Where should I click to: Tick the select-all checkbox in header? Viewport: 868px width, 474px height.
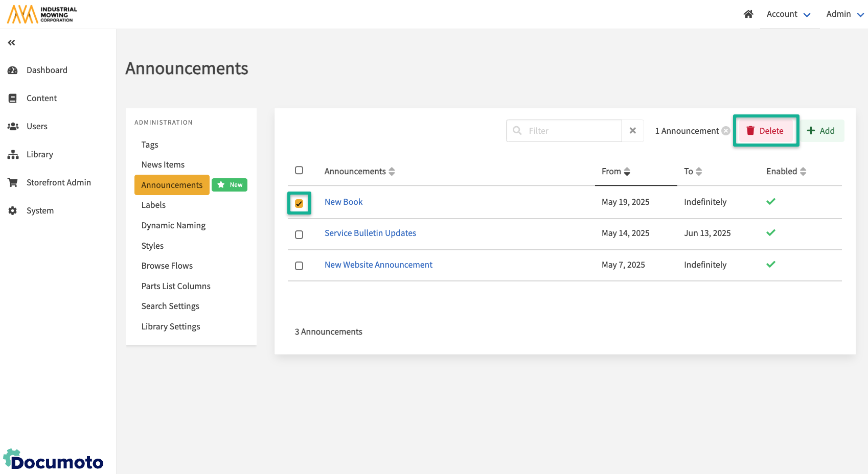(299, 170)
